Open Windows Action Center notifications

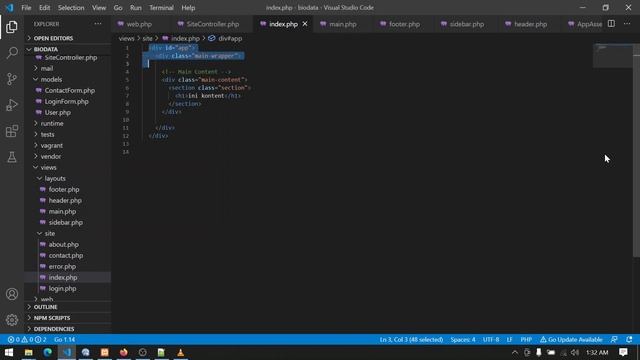[623, 352]
